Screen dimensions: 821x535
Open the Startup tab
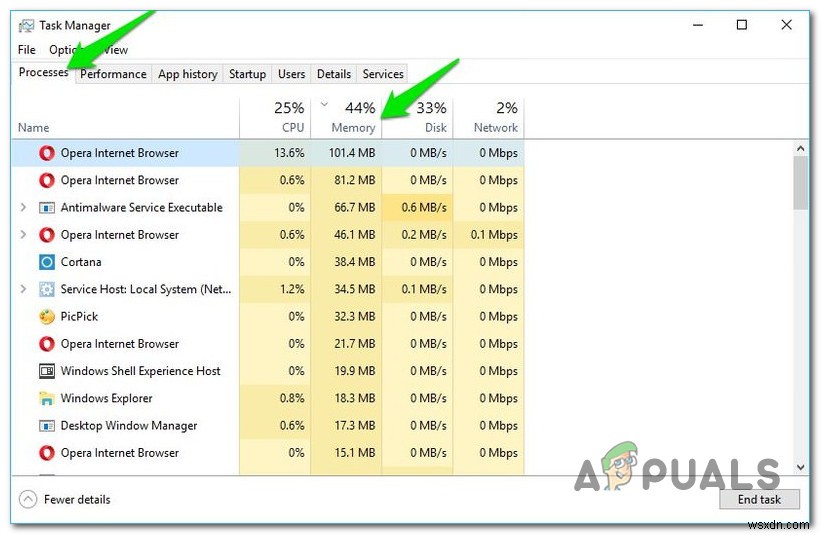[x=247, y=74]
